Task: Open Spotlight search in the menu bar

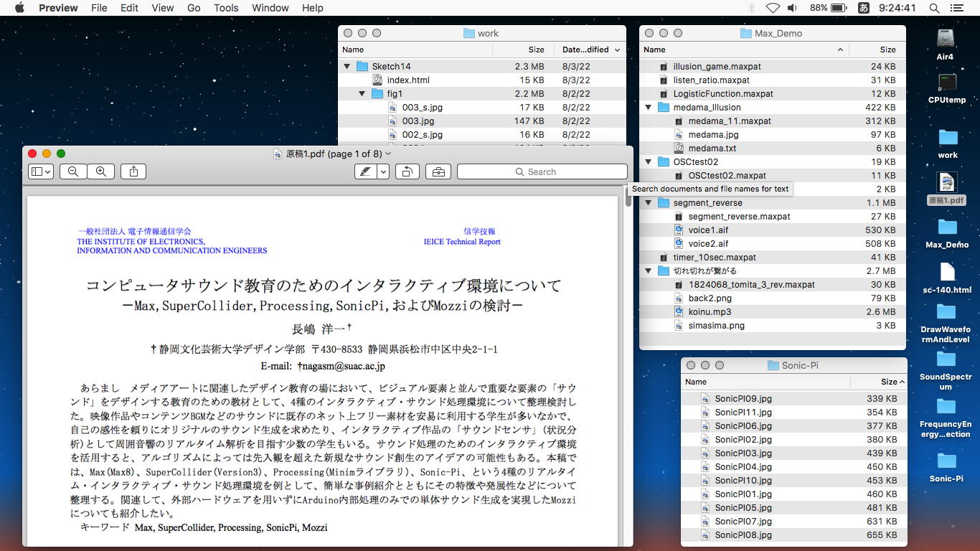Action: 934,8
